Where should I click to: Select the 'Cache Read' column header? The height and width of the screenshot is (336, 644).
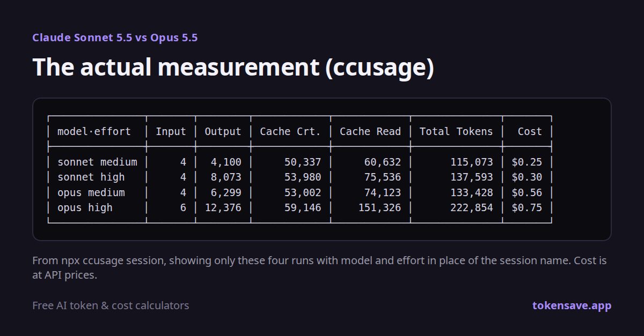(x=370, y=131)
